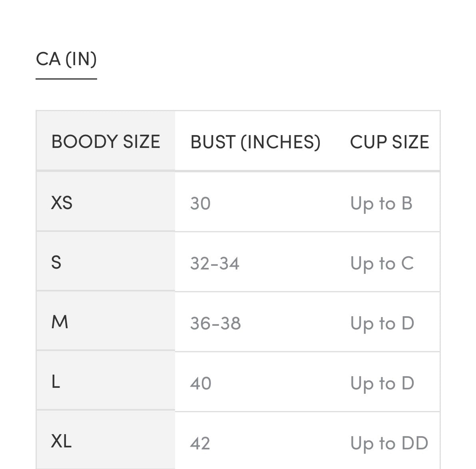Select the L size row label
This screenshot has height=469, width=476.
[56, 382]
